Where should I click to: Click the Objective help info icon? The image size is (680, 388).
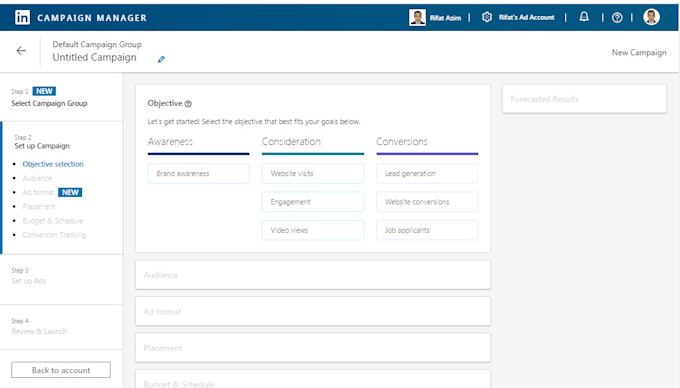click(188, 104)
